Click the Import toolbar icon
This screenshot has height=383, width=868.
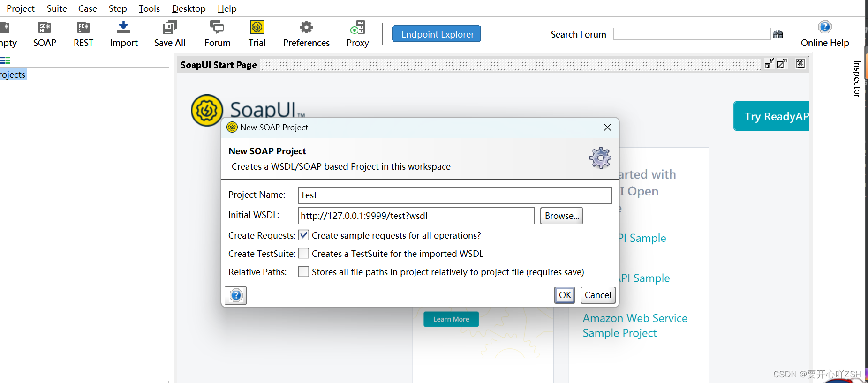pyautogui.click(x=123, y=27)
